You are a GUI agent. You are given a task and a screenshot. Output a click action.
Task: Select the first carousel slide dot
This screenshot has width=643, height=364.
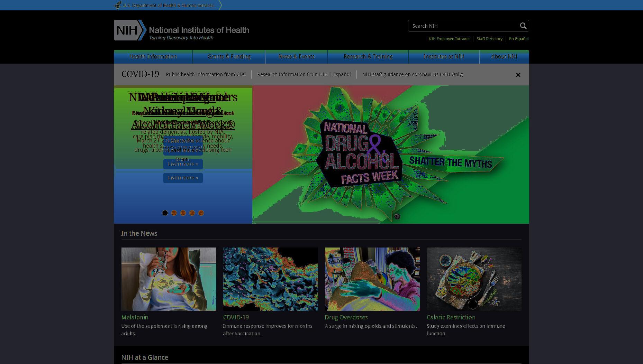[165, 213]
